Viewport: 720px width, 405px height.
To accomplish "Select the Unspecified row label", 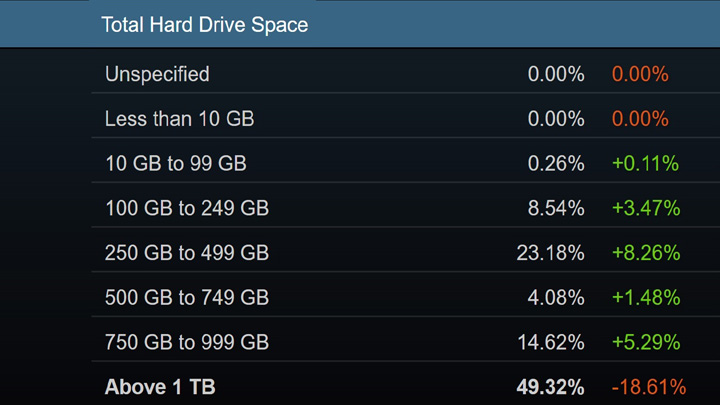I will (x=157, y=74).
